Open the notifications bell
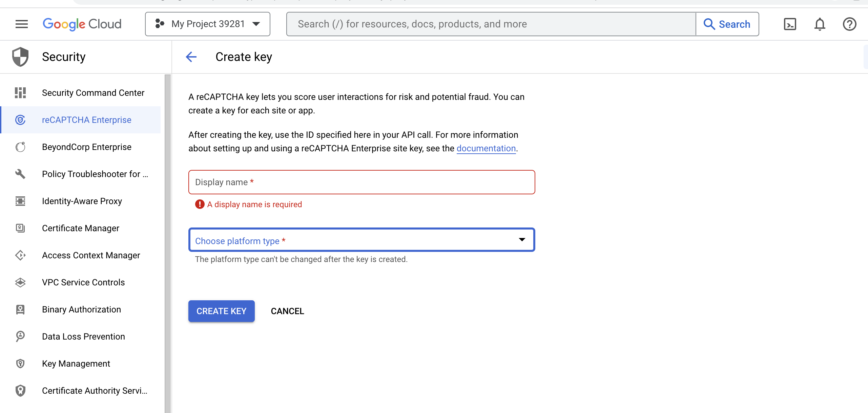The width and height of the screenshot is (868, 413). pos(820,24)
